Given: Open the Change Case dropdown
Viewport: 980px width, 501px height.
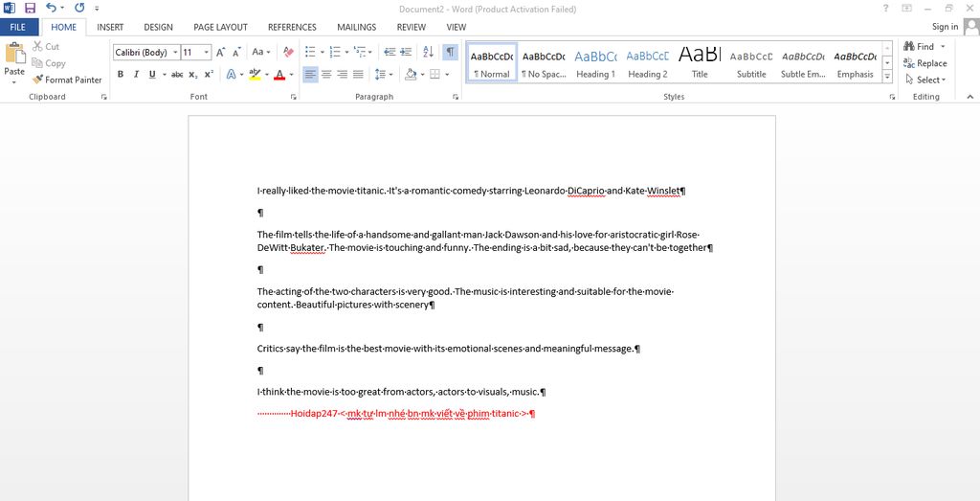Looking at the screenshot, I should 261,53.
